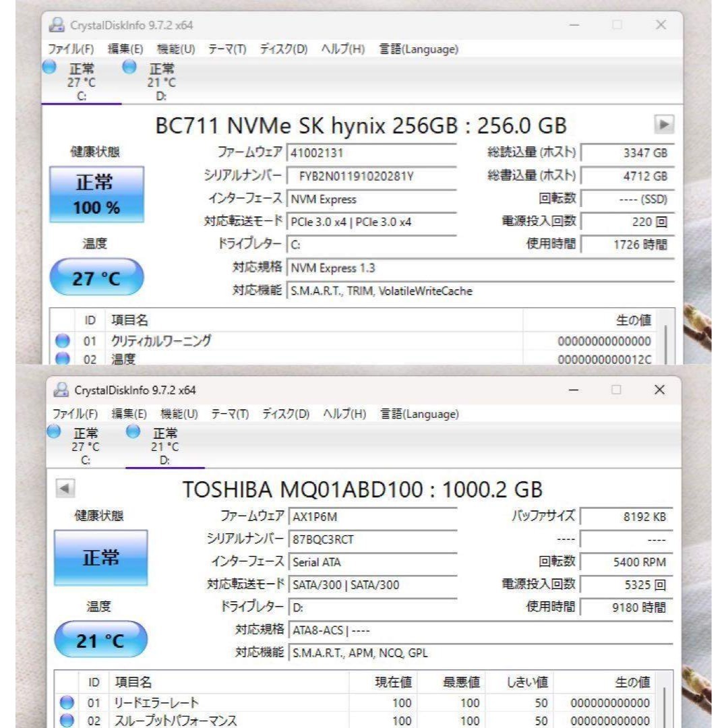Click the blue health status icon for drive D:
728x728 pixels.
click(128, 67)
